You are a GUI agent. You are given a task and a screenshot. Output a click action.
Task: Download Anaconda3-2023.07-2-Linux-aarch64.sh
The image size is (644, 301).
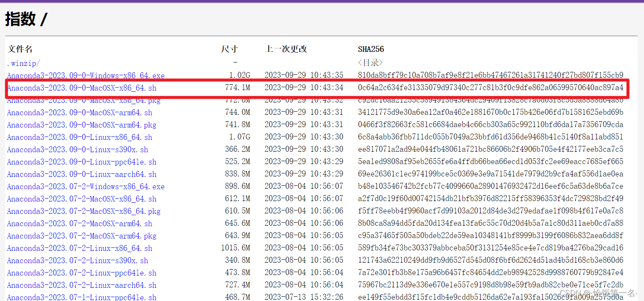[82, 285]
